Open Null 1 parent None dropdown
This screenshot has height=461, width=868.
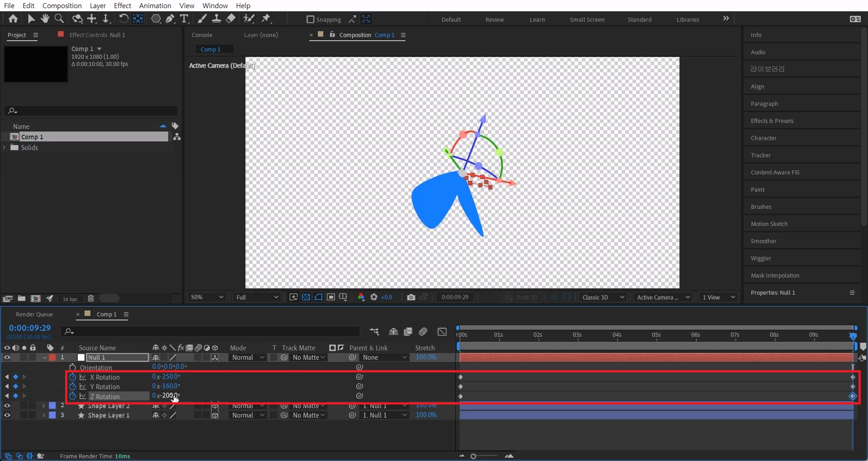click(x=385, y=358)
